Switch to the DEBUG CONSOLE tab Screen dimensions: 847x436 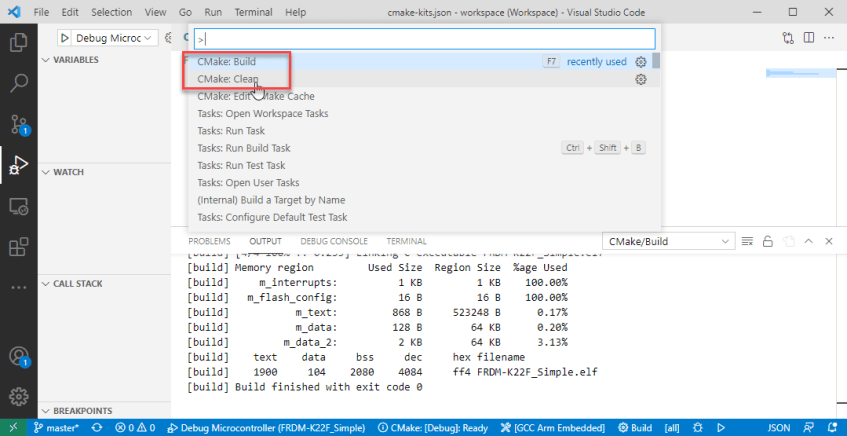(333, 241)
